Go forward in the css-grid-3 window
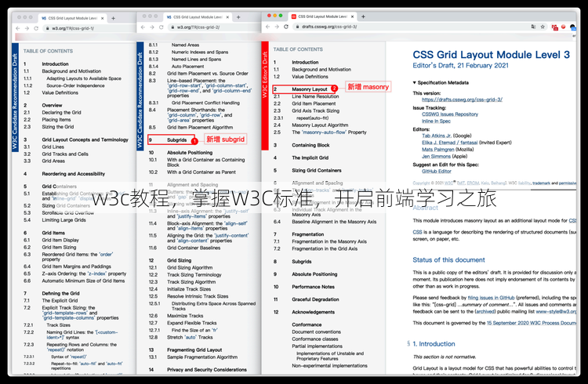Screen dimensions: 588x384 point(277,27)
